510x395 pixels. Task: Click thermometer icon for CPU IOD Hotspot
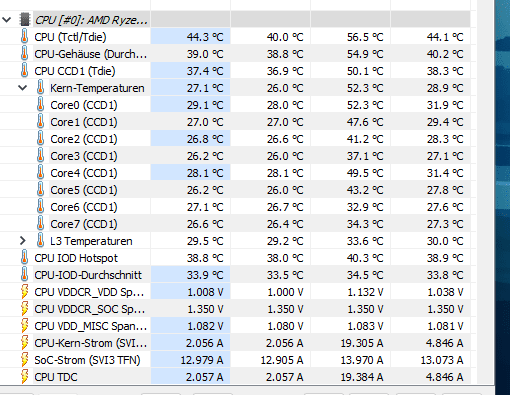coord(24,258)
